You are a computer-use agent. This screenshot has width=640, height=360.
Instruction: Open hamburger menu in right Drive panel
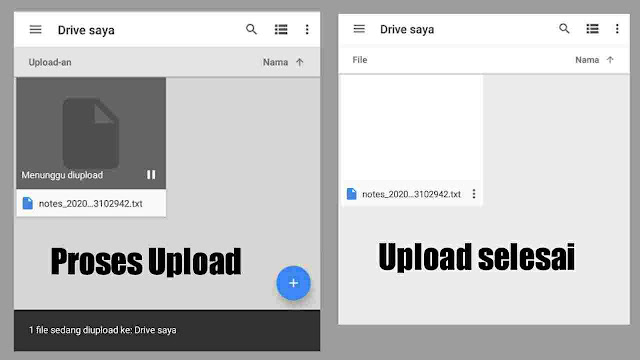tap(359, 29)
